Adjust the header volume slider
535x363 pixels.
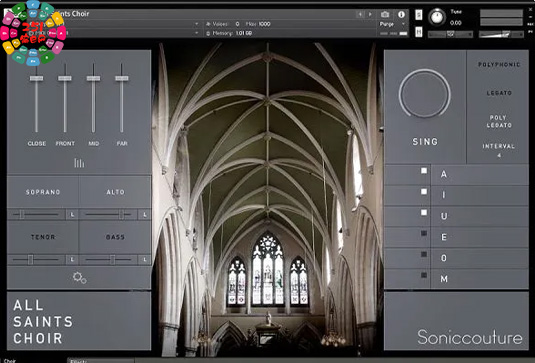[501, 34]
